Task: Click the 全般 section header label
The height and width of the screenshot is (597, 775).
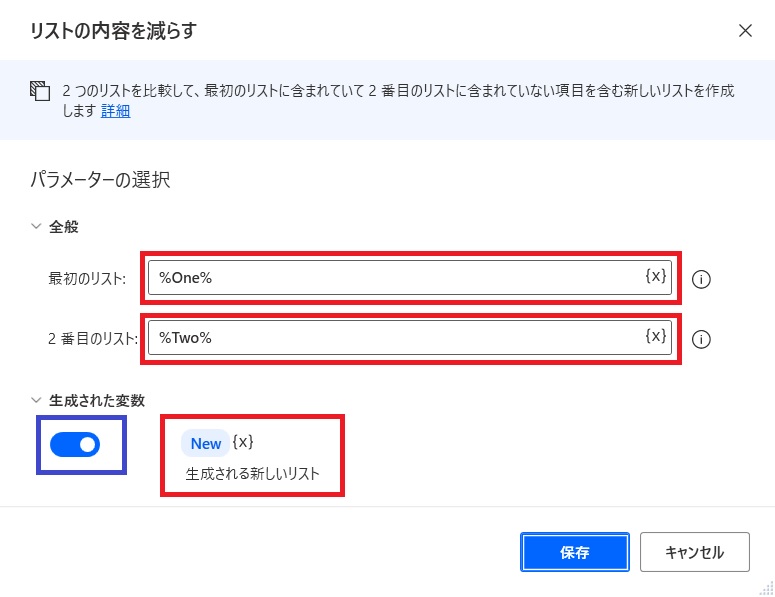Action: (64, 227)
